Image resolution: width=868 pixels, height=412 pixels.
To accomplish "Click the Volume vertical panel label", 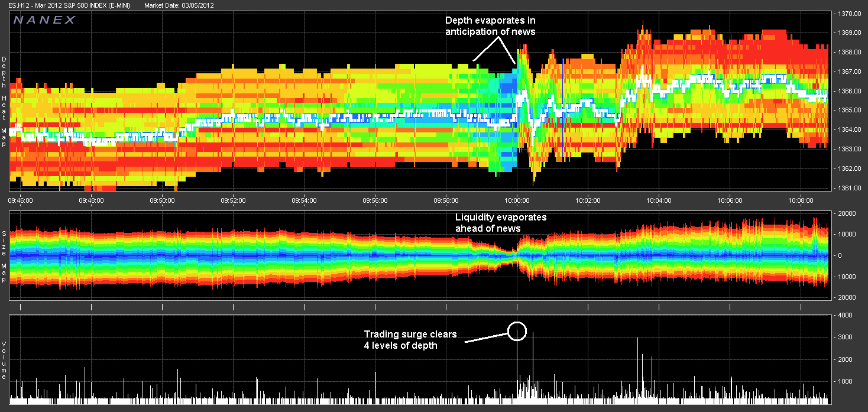I will tap(4, 360).
